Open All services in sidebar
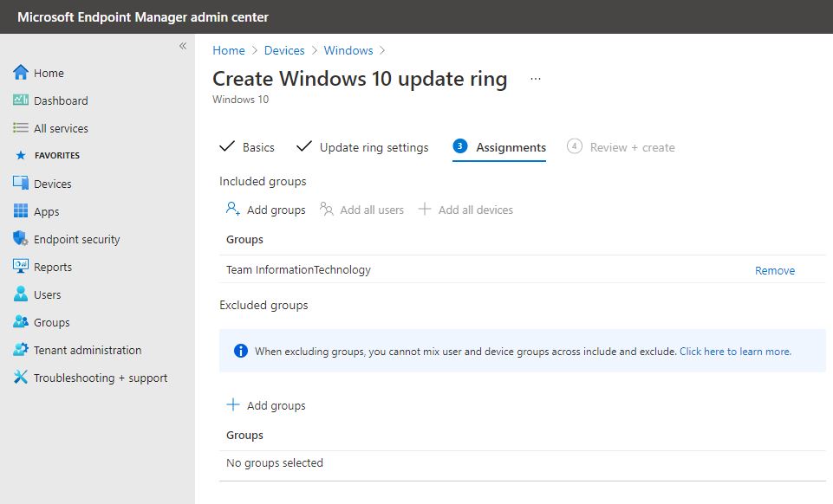 pyautogui.click(x=61, y=128)
